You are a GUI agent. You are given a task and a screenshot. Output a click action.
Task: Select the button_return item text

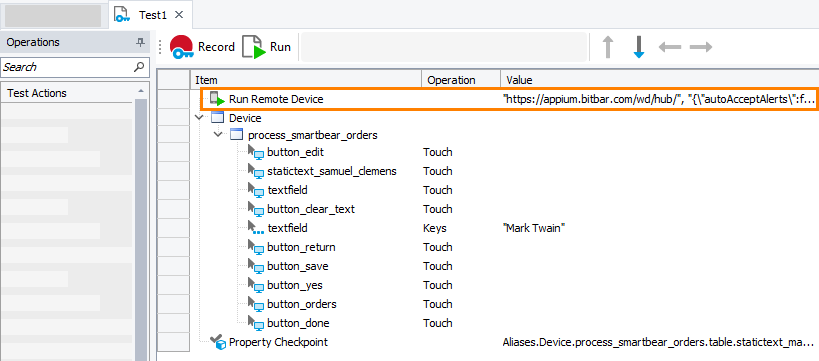[x=301, y=247]
